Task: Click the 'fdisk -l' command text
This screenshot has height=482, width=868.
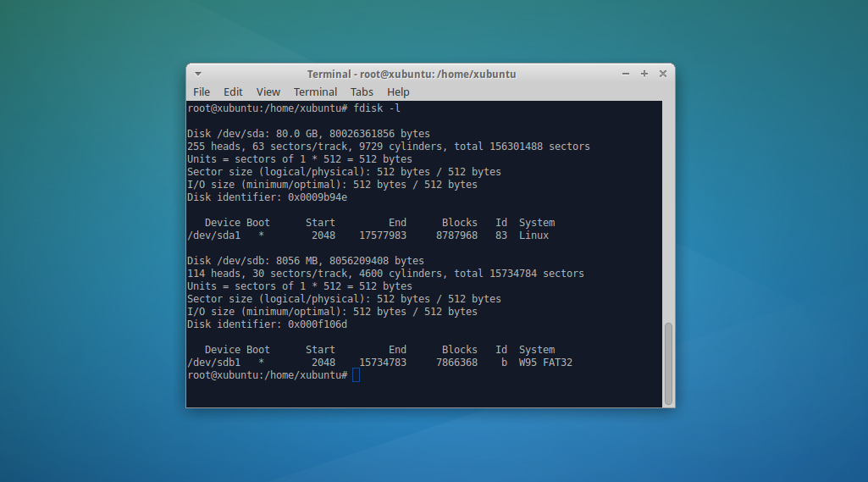Action: 377,108
